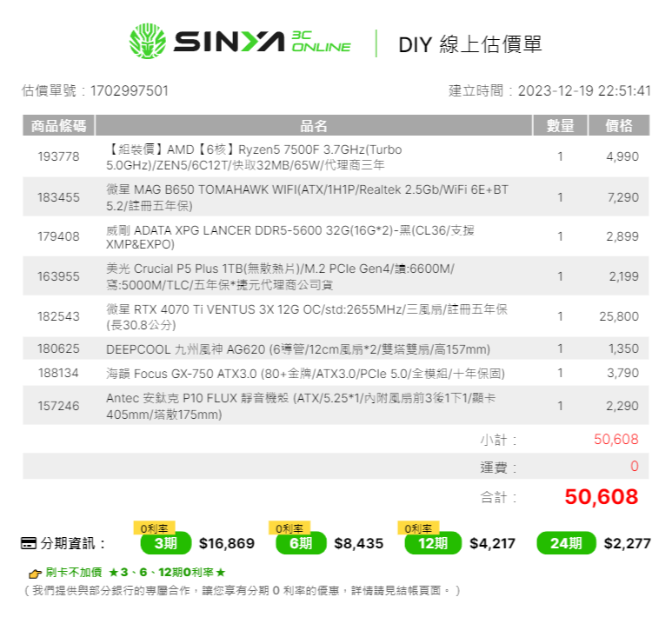This screenshot has width=672, height=617.
Task: Select the 6期 installment badge
Action: click(301, 543)
